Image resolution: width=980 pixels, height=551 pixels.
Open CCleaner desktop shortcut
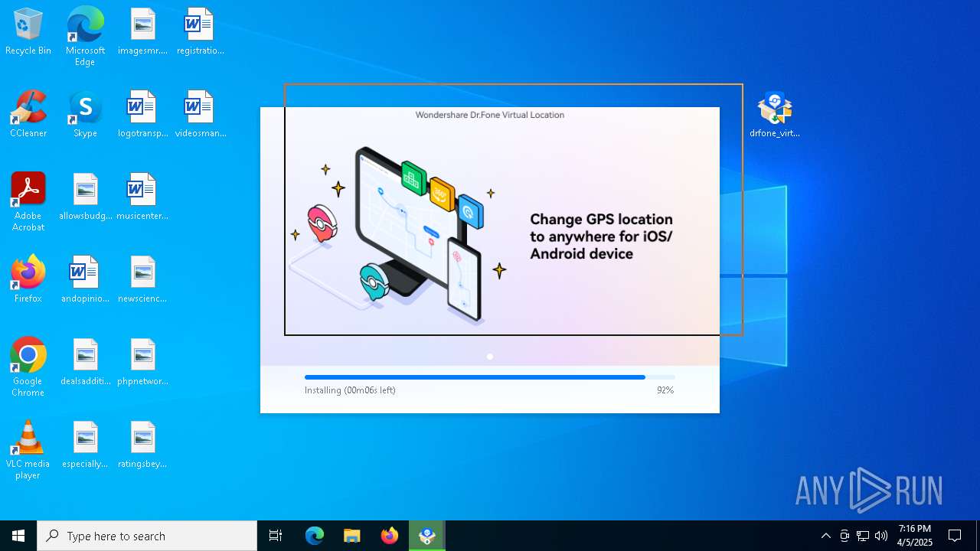pos(28,115)
